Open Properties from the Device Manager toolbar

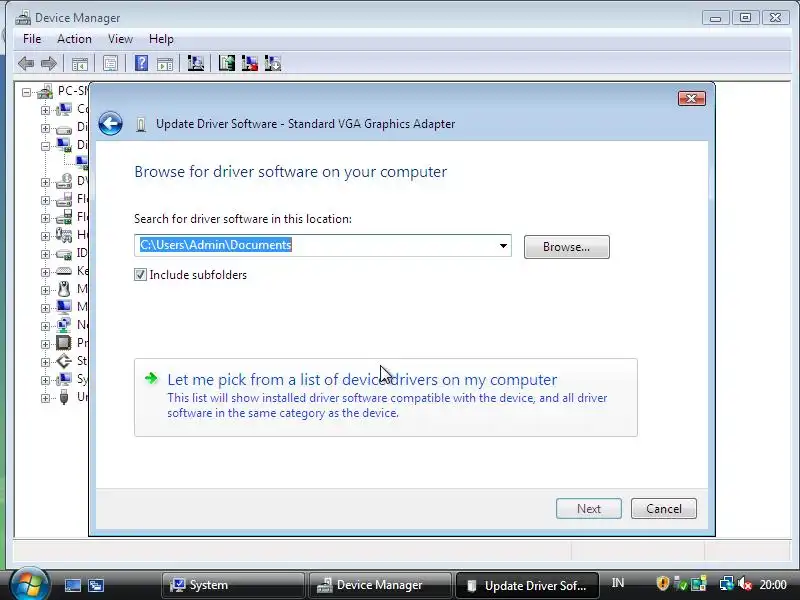click(x=110, y=64)
